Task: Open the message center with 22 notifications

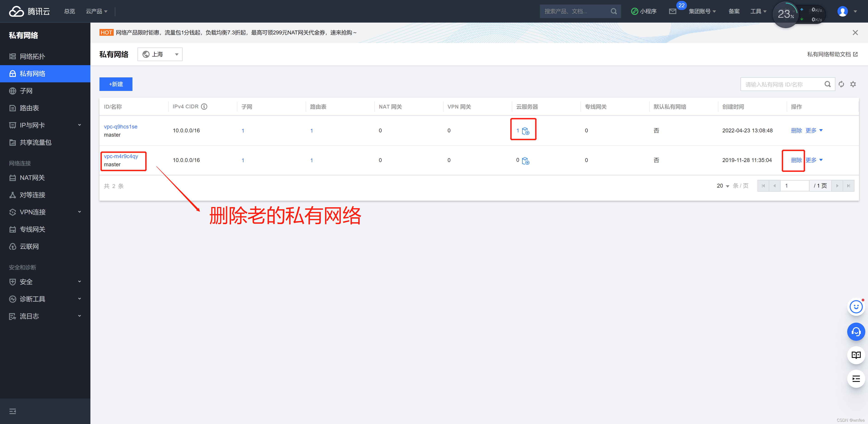Action: point(672,11)
